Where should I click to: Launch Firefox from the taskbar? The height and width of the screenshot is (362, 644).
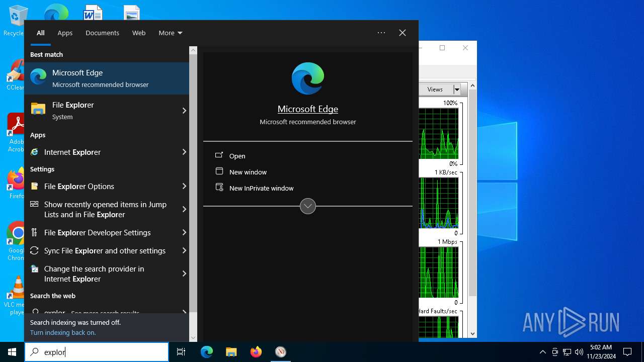pos(256,352)
